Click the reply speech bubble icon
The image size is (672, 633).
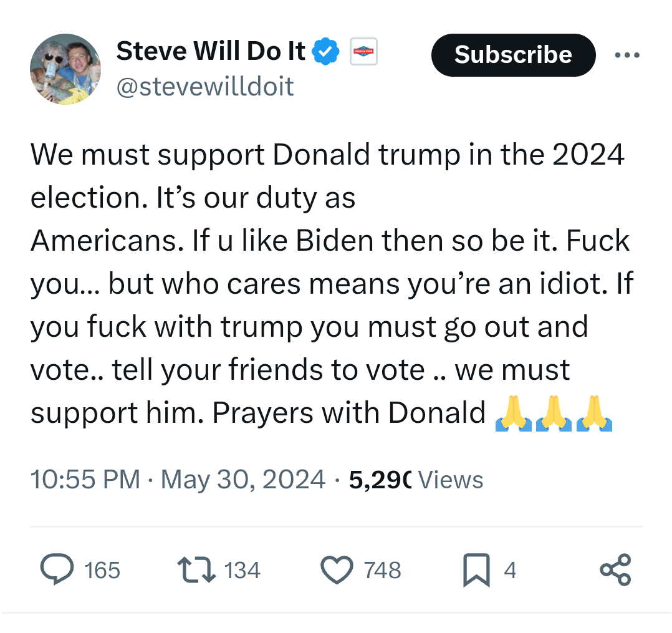(57, 570)
